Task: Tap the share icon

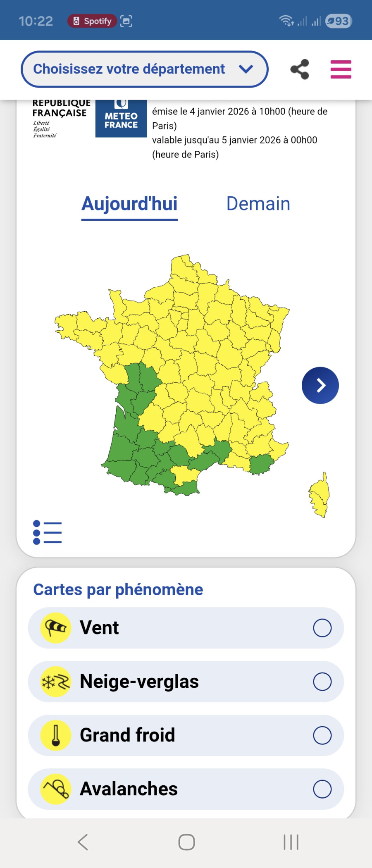Action: [x=300, y=69]
